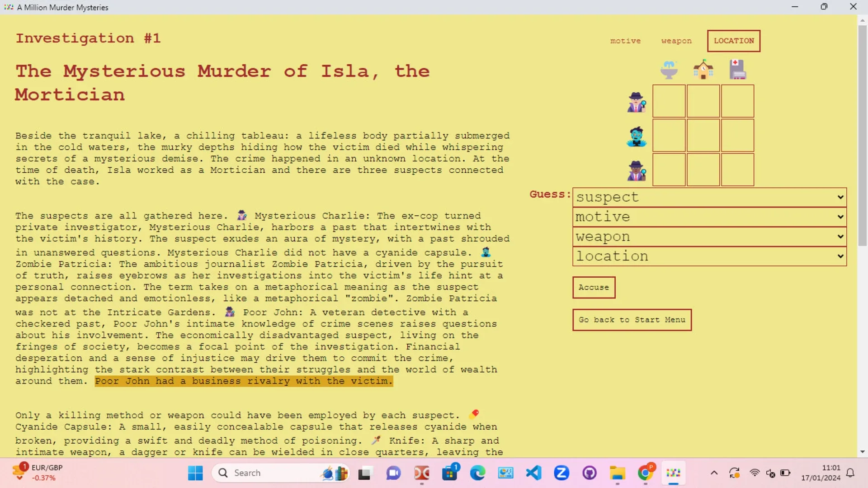Open Microsoft Edge from the taskbar
868x488 pixels.
[x=477, y=473]
